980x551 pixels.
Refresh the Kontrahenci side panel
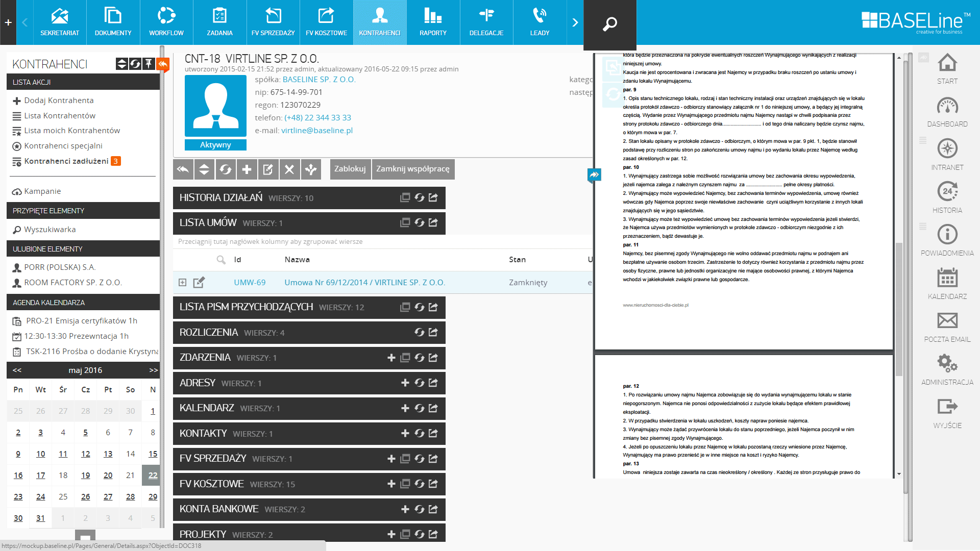pyautogui.click(x=135, y=64)
